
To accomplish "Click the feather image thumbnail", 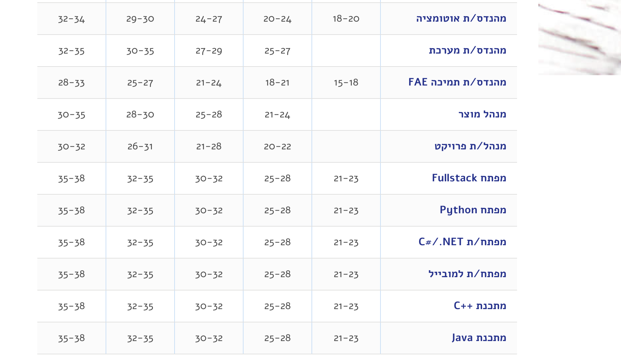I will click(579, 38).
